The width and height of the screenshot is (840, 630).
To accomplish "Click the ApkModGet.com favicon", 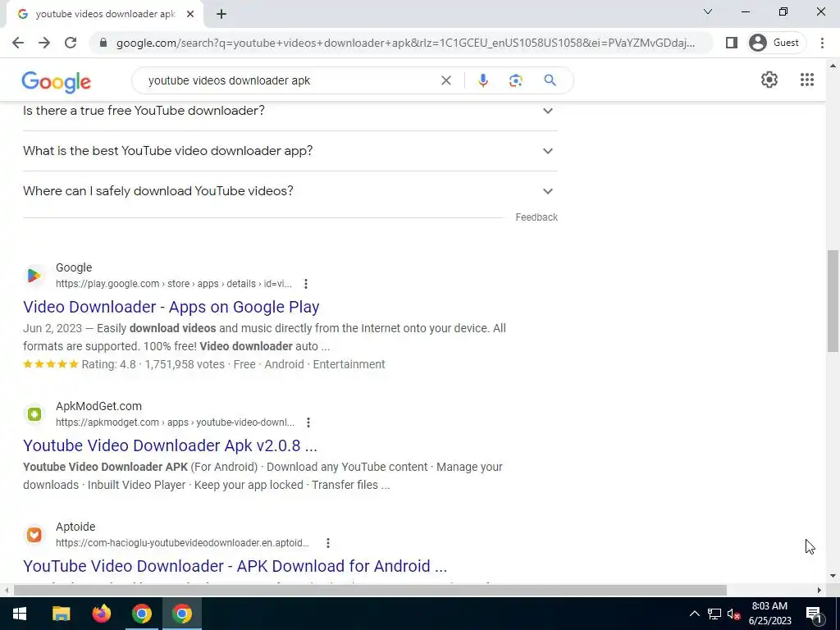I will pyautogui.click(x=34, y=414).
